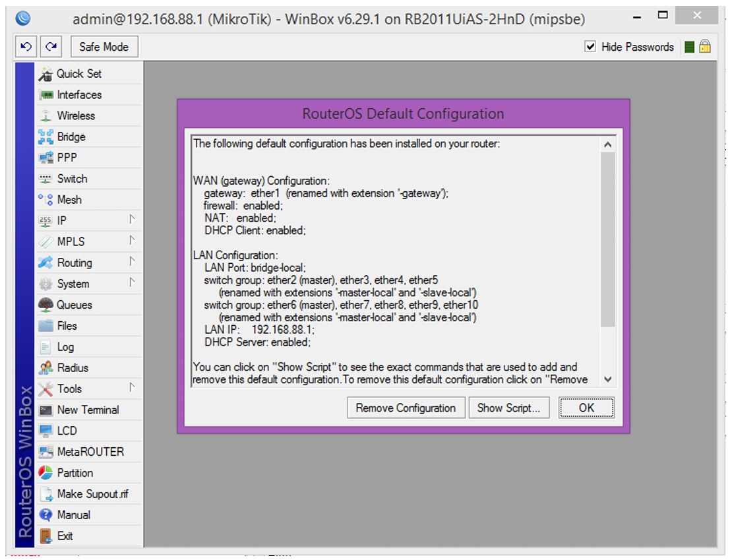
Task: Click the Show Script button
Action: [x=509, y=408]
